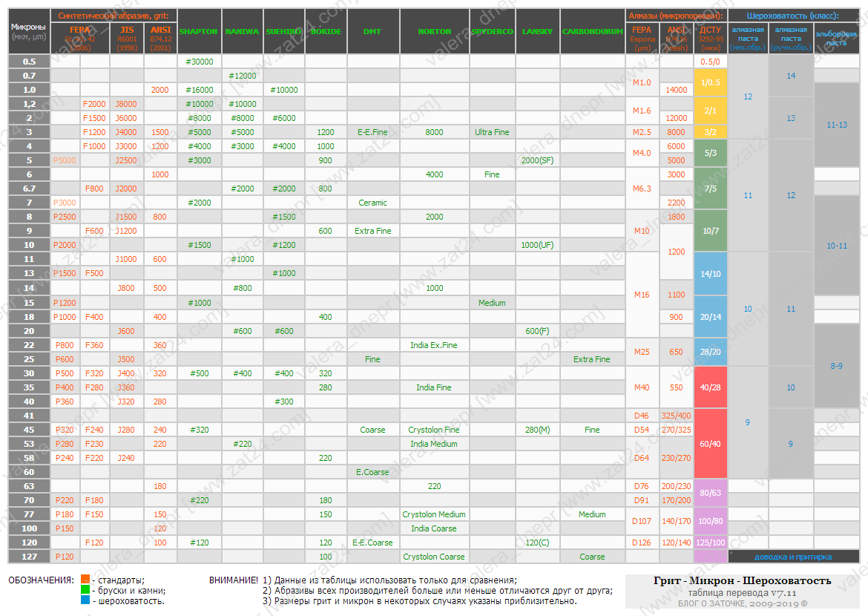Click the J8000 cell

pyautogui.click(x=126, y=104)
